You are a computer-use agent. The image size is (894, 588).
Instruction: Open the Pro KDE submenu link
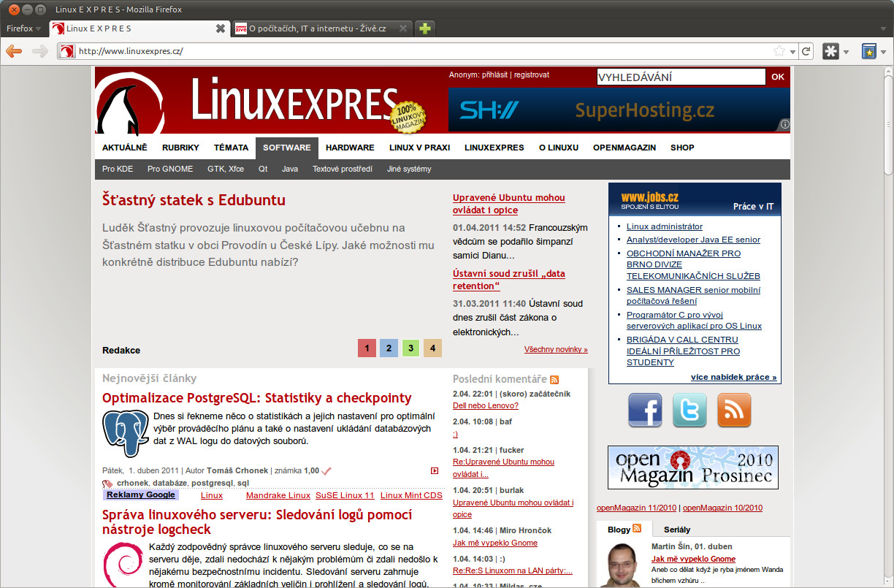(118, 169)
